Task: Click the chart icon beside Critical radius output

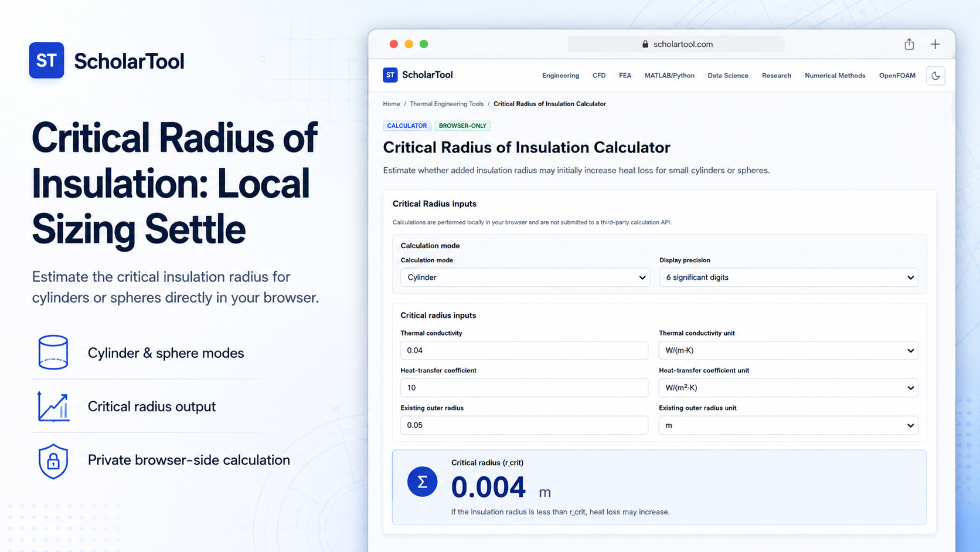Action: point(53,406)
